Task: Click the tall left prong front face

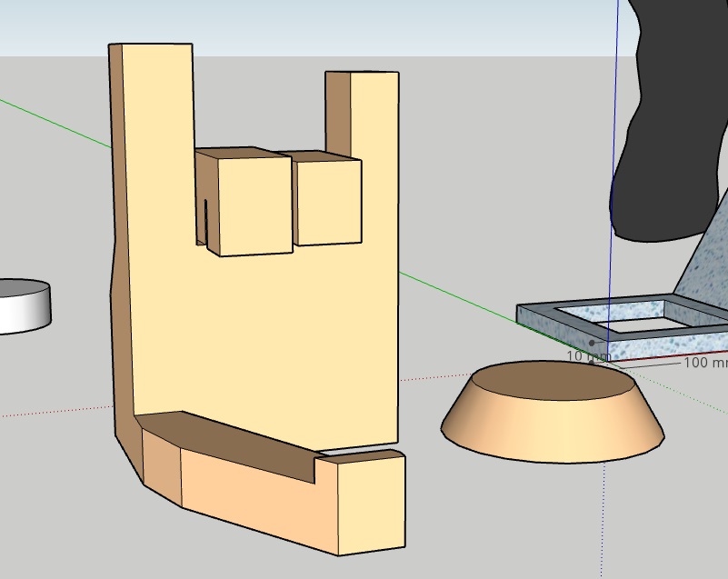Action: (x=156, y=100)
